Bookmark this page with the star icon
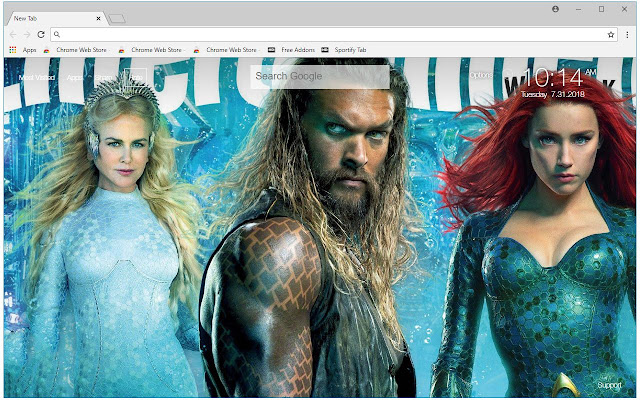640x400 pixels. point(611,35)
